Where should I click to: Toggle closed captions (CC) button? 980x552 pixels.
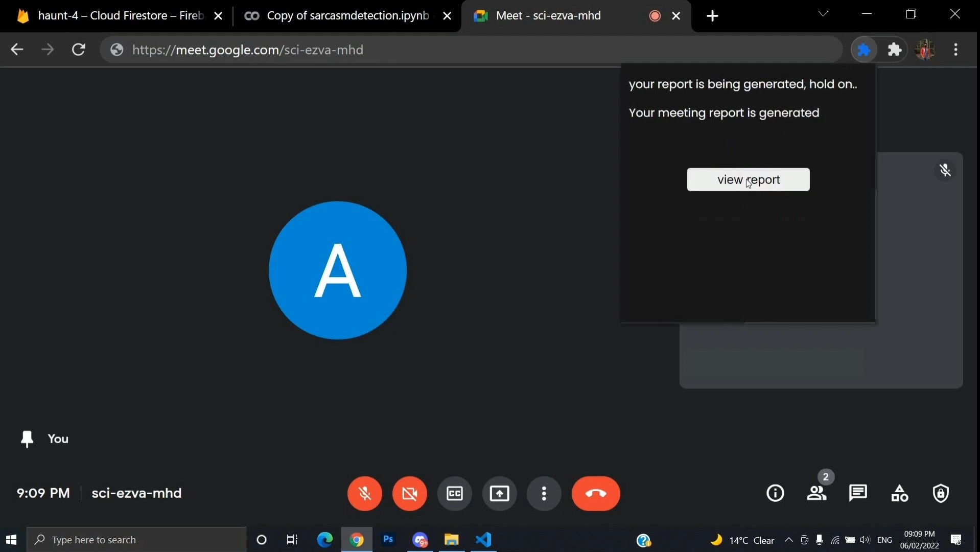[455, 494]
